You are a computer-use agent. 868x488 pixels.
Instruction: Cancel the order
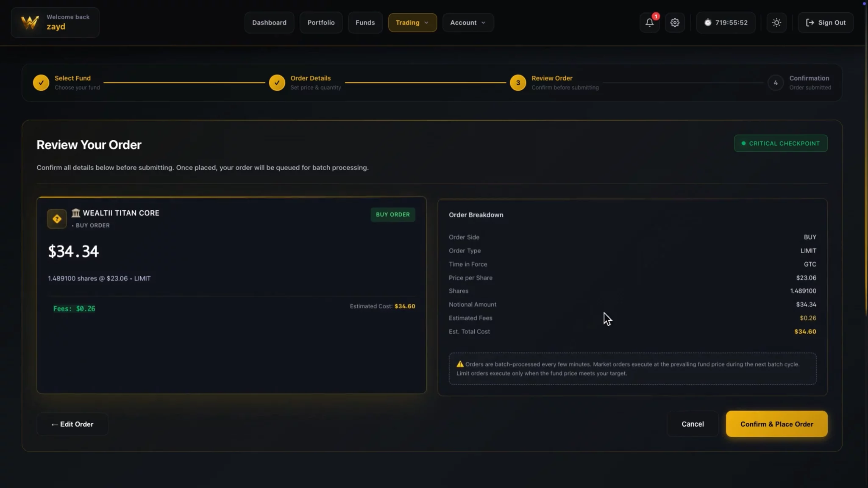(x=693, y=424)
